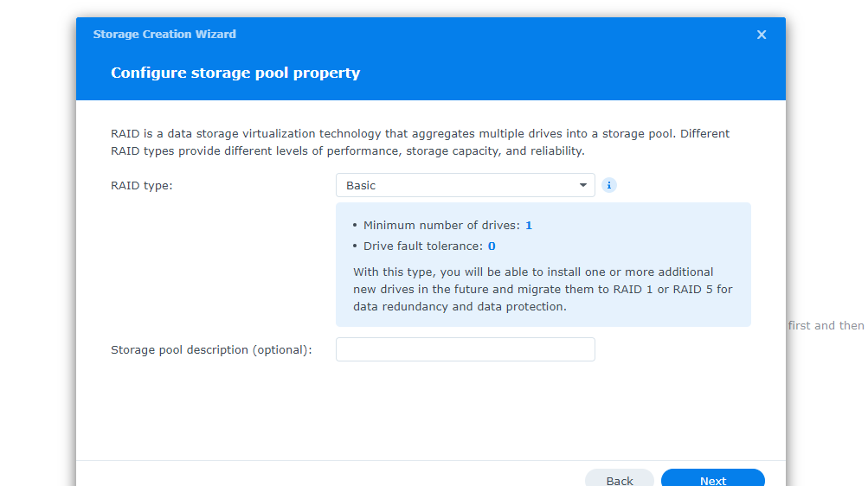The height and width of the screenshot is (486, 868).
Task: Close the Storage Creation Wizard dialog
Action: 762,35
